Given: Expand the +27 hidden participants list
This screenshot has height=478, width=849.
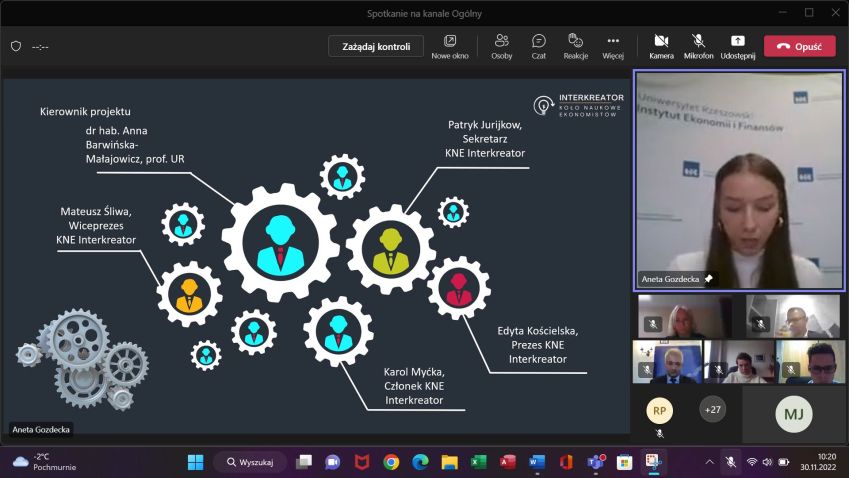Looking at the screenshot, I should [x=713, y=410].
